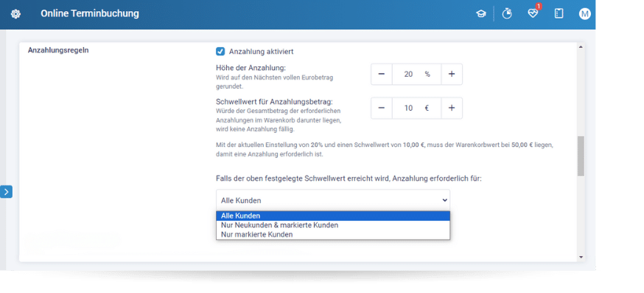Open the heart notifications icon with badge

(533, 13)
